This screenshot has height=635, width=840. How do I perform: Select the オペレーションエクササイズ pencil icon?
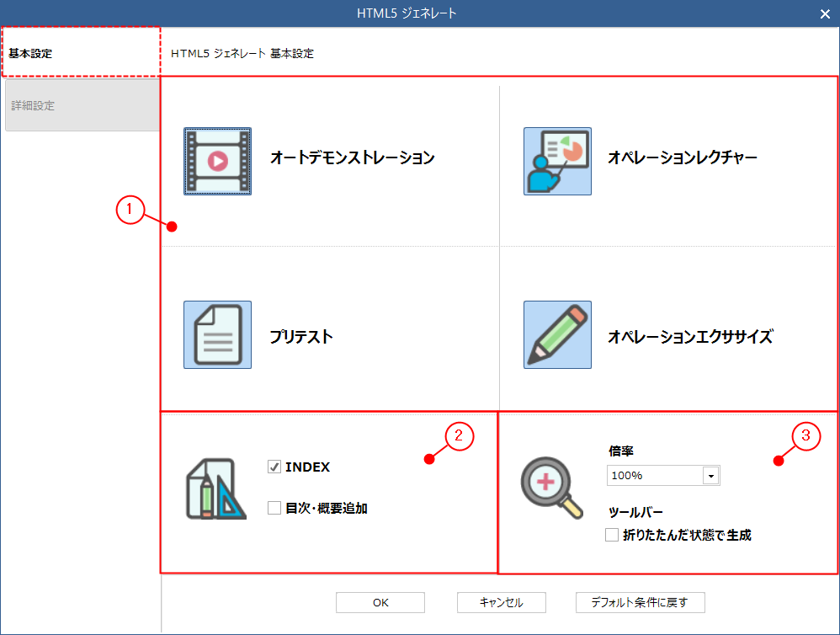coord(557,334)
